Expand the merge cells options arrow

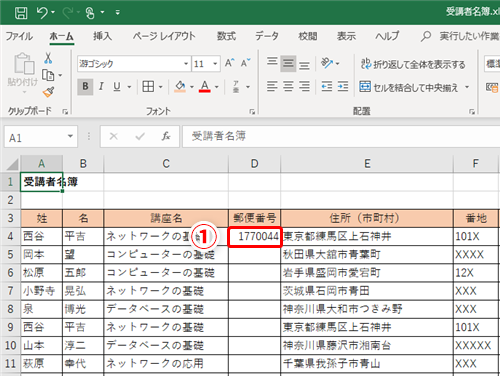click(x=467, y=87)
